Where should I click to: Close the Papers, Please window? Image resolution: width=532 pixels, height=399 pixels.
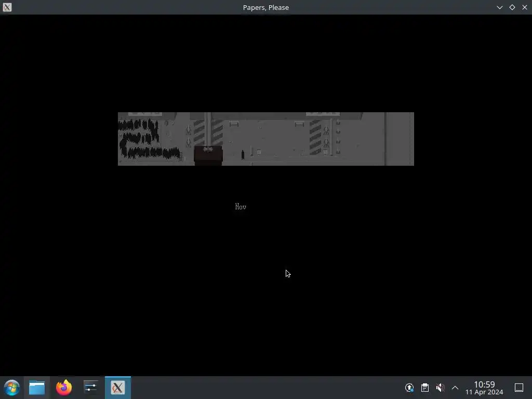click(525, 7)
